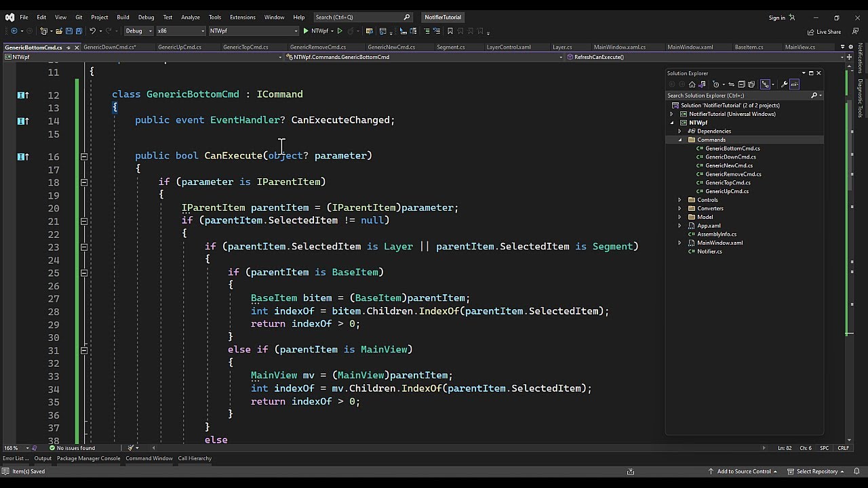868x488 pixels.
Task: Click the Solution Explorer Home icon
Action: pyautogui.click(x=692, y=84)
